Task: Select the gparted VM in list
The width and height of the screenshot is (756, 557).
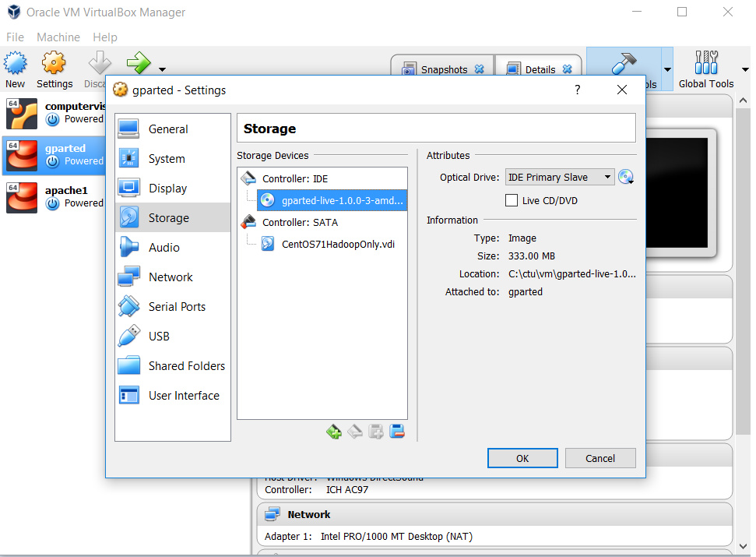Action: 54,155
